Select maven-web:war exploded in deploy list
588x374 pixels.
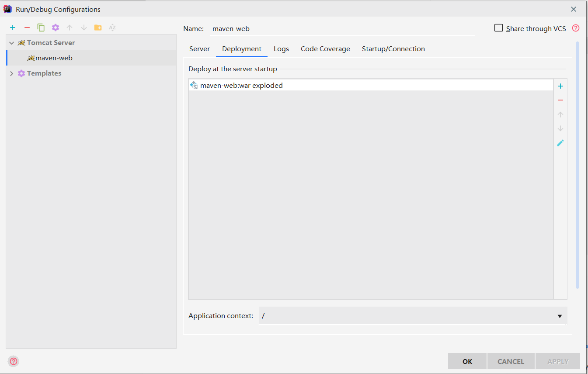(x=371, y=85)
